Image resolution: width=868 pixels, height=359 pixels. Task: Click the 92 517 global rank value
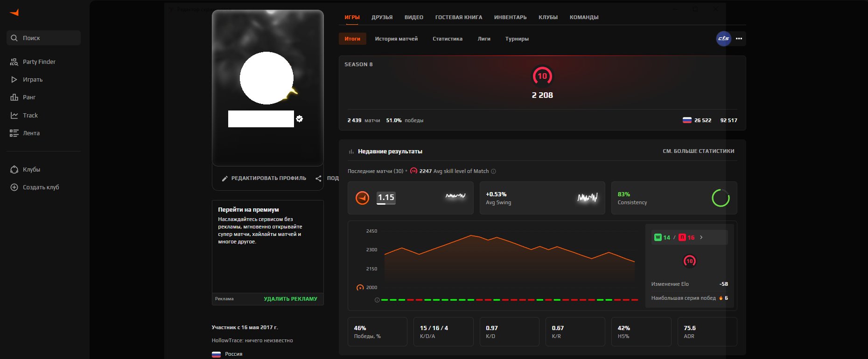click(x=728, y=120)
